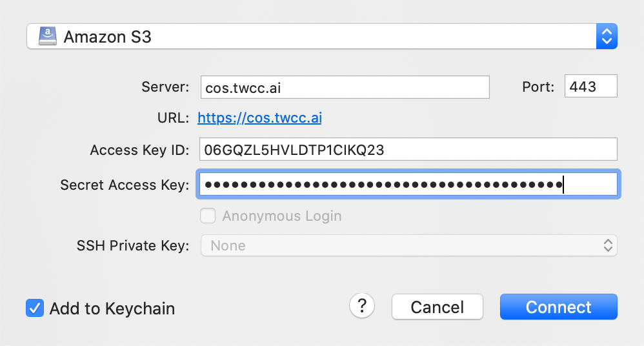Viewport: 644px width, 346px height.
Task: Click the blue protocol selector arrows
Action: coord(607,37)
